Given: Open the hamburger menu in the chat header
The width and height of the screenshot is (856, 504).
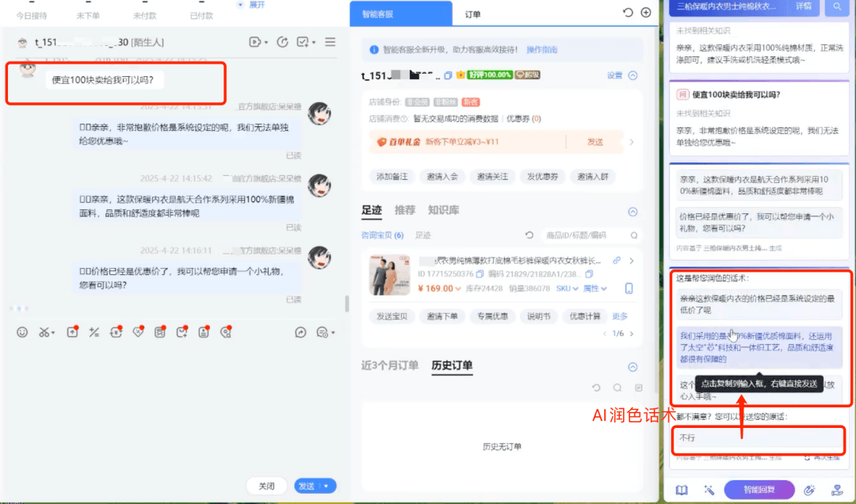Looking at the screenshot, I should [x=331, y=41].
